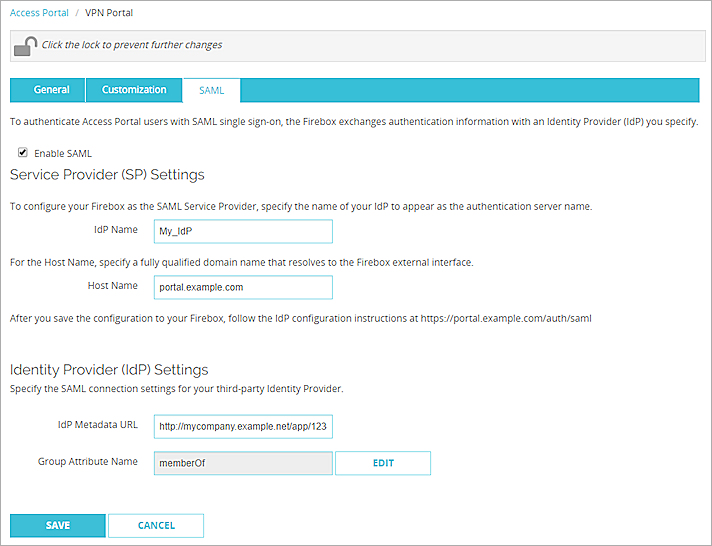Open the Customization tab

click(134, 90)
